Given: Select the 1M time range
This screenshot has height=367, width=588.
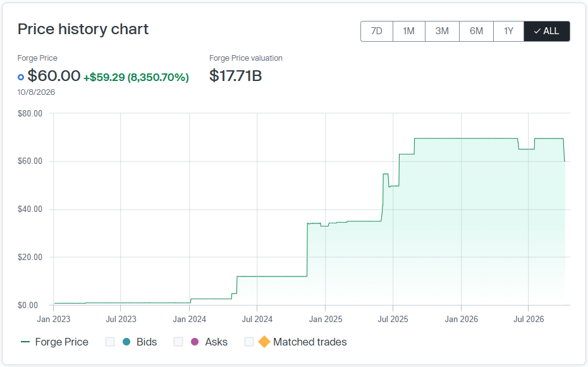Looking at the screenshot, I should pos(408,31).
